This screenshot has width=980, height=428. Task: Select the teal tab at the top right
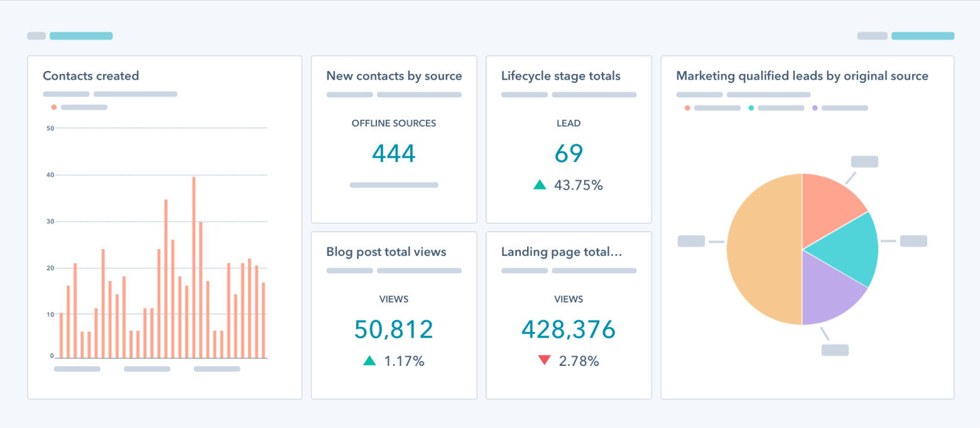click(922, 36)
